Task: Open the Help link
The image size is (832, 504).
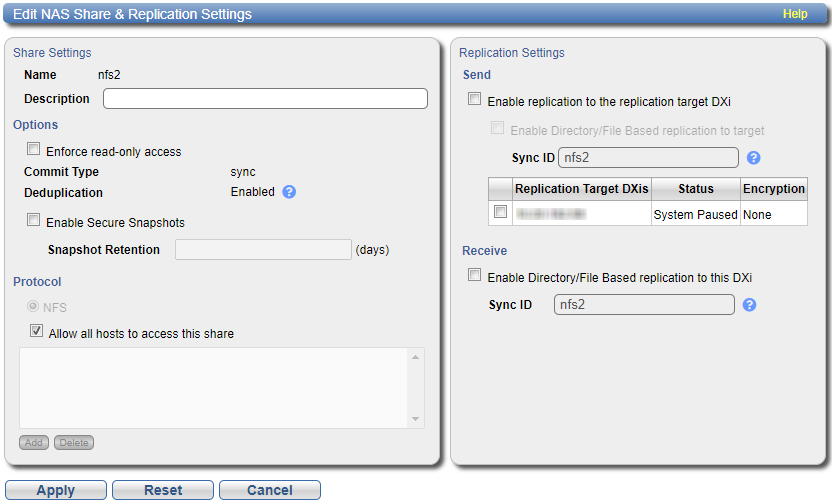Action: tap(795, 14)
